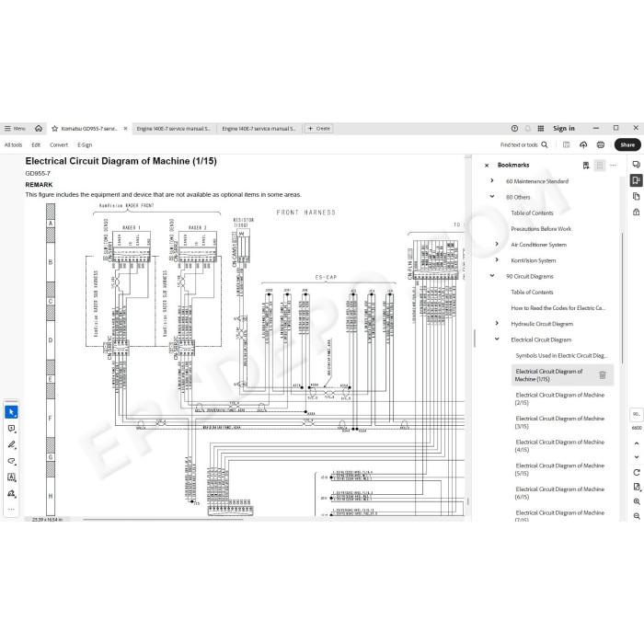Screen dimensions: 644x644
Task: Expand KomVision System bookmark
Action: point(497,260)
